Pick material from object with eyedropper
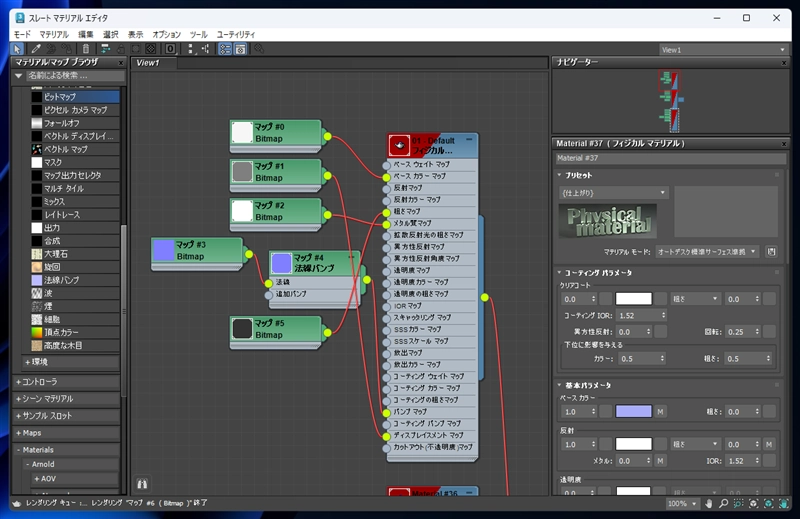Viewport: 800px width, 519px height. [x=35, y=49]
